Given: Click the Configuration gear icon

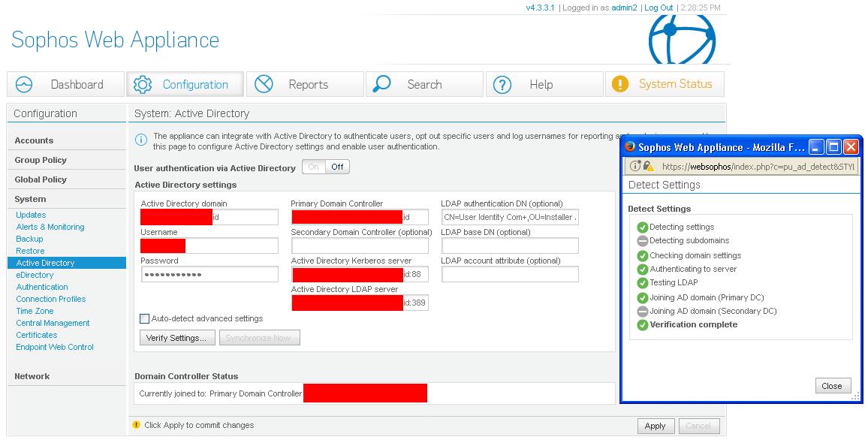Looking at the screenshot, I should coord(143,85).
